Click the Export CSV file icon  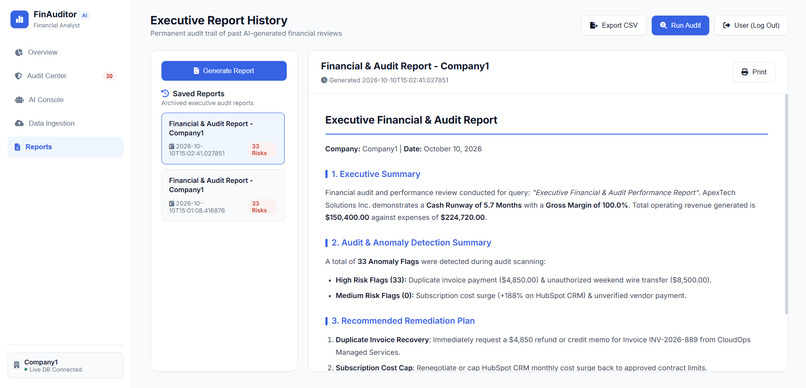[x=594, y=25]
